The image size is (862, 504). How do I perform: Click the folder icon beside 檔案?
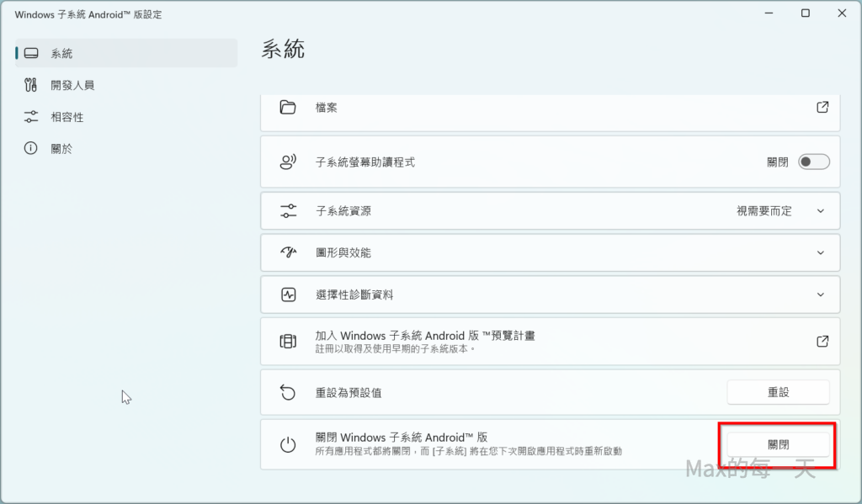point(288,107)
